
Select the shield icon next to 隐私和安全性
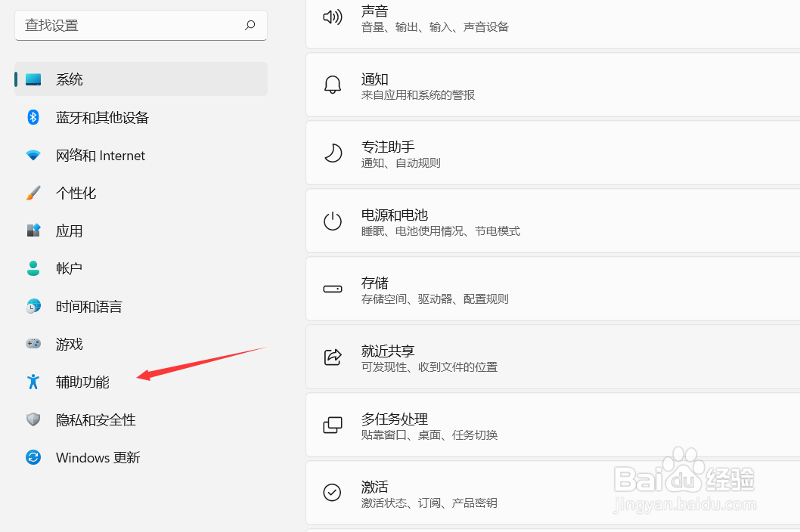click(33, 419)
